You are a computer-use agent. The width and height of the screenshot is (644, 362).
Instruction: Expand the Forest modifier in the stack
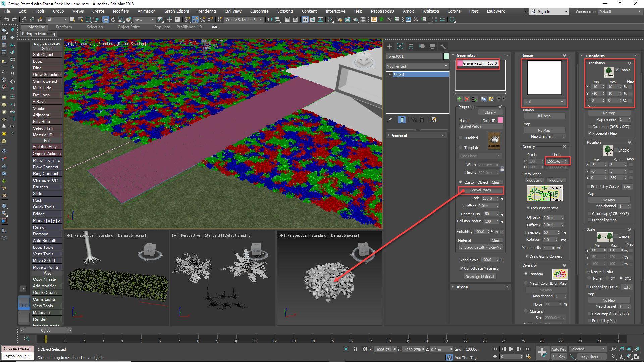tap(390, 74)
